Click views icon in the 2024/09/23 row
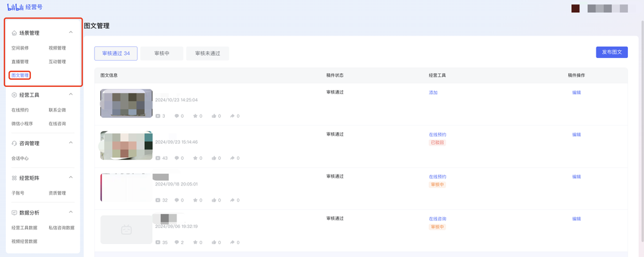The image size is (644, 257). point(158,158)
